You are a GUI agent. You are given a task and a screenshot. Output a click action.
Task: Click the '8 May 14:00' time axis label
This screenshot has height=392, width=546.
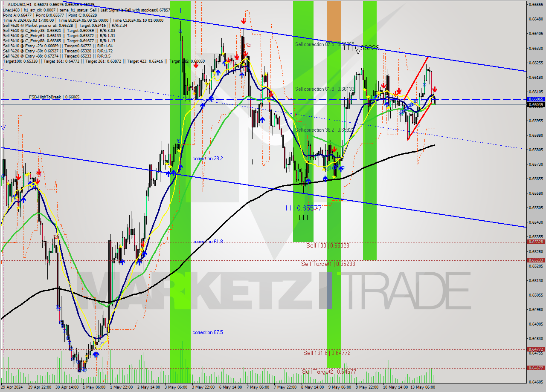click(312, 387)
